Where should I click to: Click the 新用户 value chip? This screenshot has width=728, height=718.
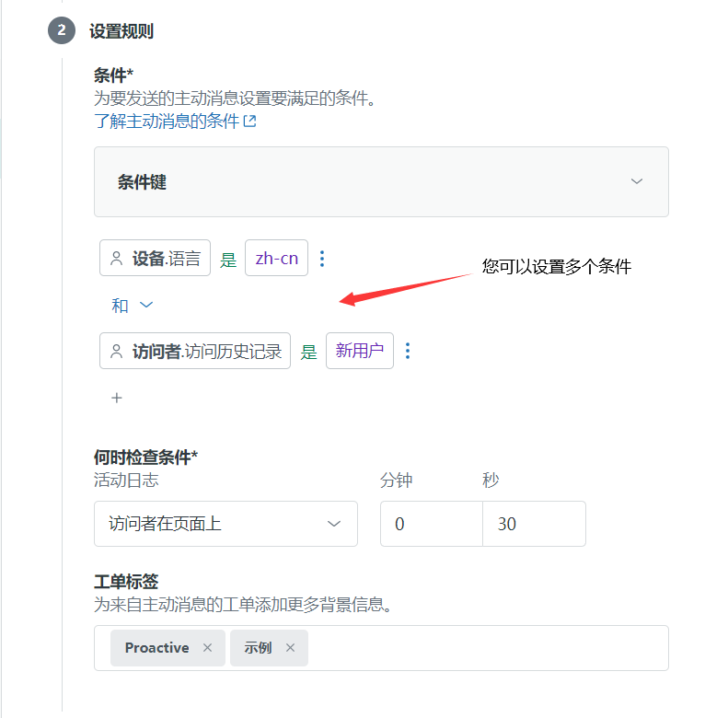point(360,351)
